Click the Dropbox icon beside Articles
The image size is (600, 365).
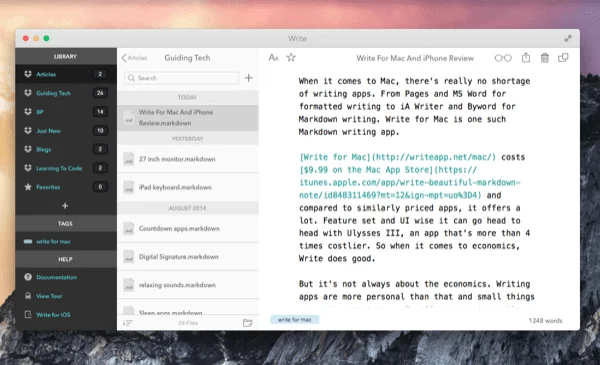pos(28,74)
